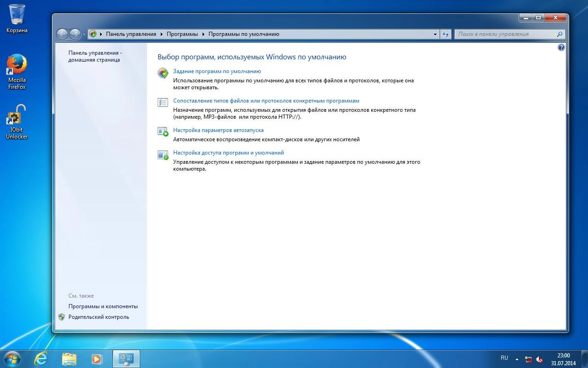Click the file type association checklist icon
Viewport: 588px width, 368px height.
click(x=163, y=103)
